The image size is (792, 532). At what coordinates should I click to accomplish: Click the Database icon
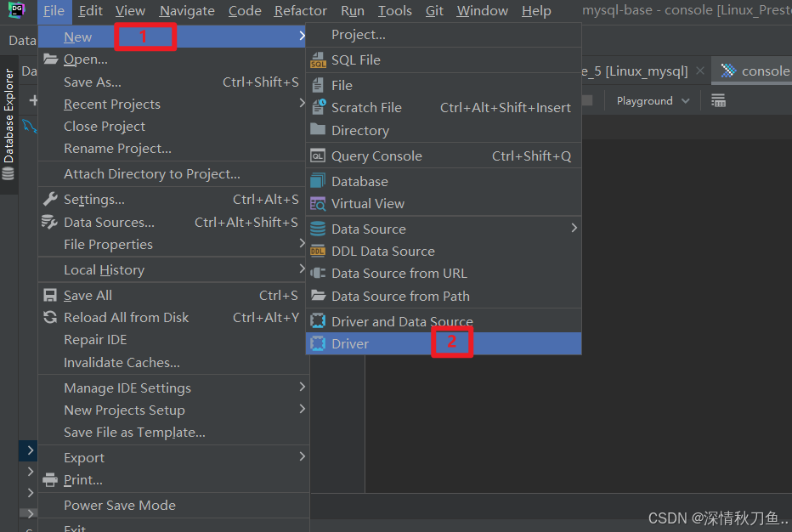(318, 181)
